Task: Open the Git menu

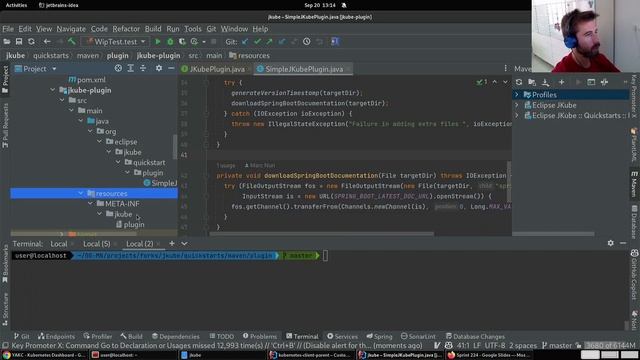Action: click(211, 29)
